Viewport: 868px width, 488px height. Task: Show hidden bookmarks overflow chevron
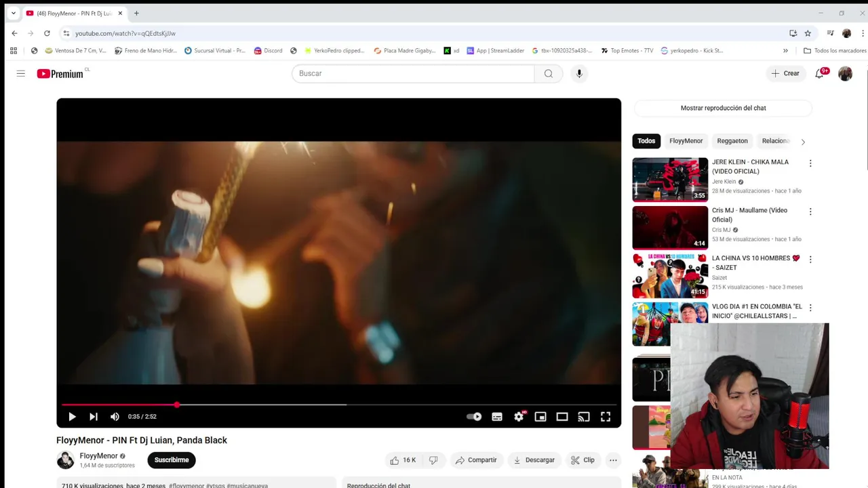785,50
